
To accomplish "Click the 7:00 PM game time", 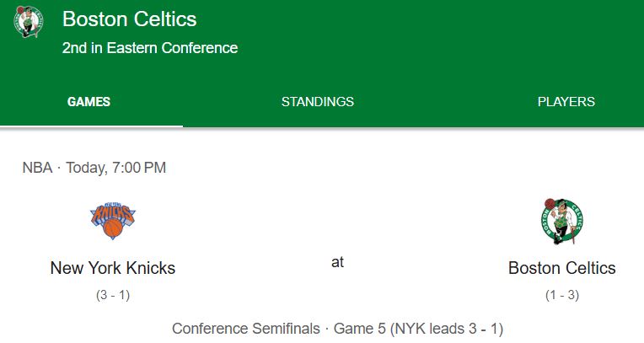I will pos(139,168).
